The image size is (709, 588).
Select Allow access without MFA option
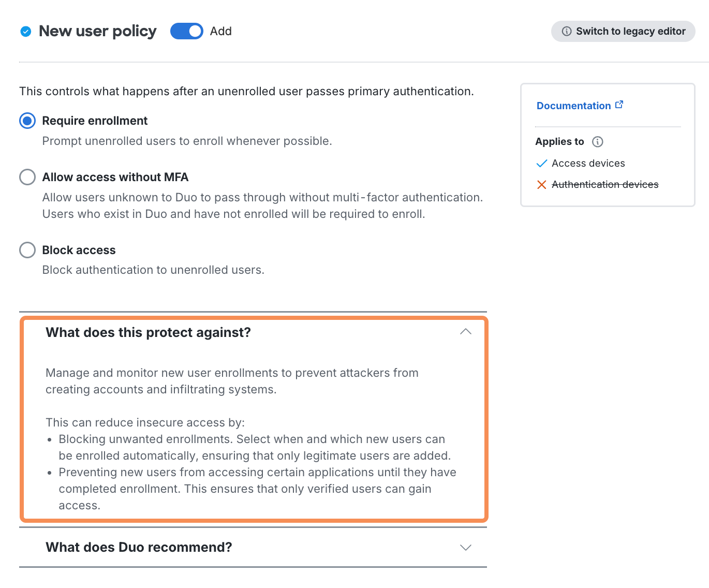(x=27, y=177)
